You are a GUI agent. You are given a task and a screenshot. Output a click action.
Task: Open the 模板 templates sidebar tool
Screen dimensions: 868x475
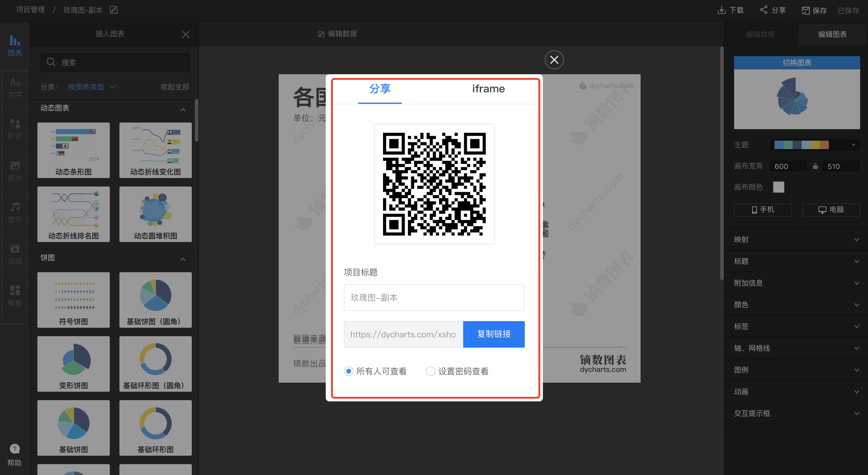point(15,296)
